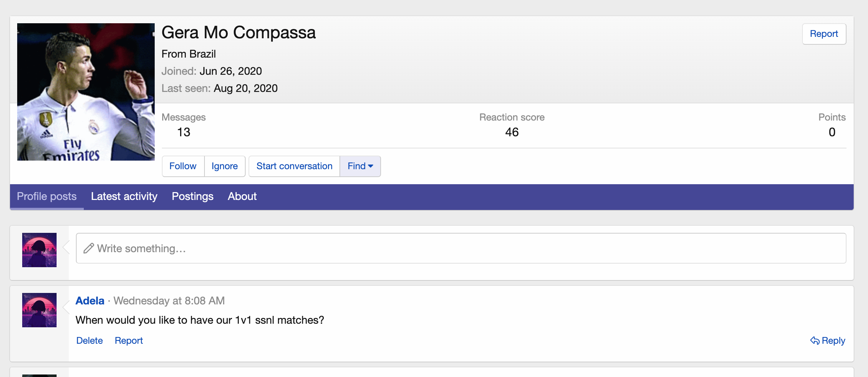Report Adela's profile post
The height and width of the screenshot is (377, 868).
point(129,341)
